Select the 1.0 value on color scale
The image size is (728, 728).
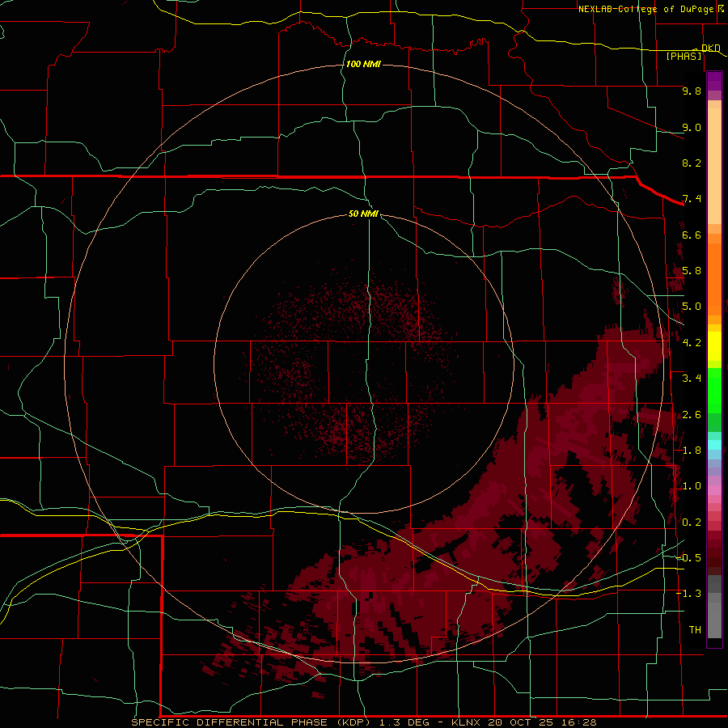coord(692,486)
